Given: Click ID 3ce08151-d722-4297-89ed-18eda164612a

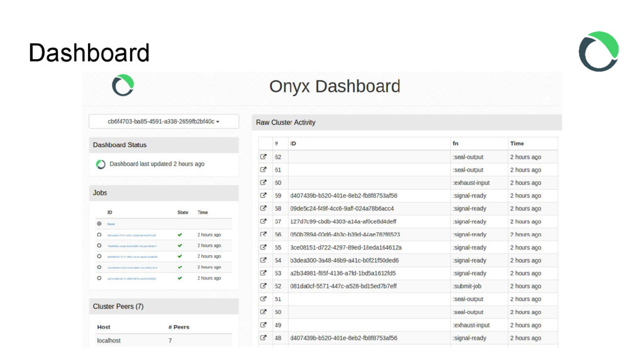Looking at the screenshot, I should tap(346, 248).
